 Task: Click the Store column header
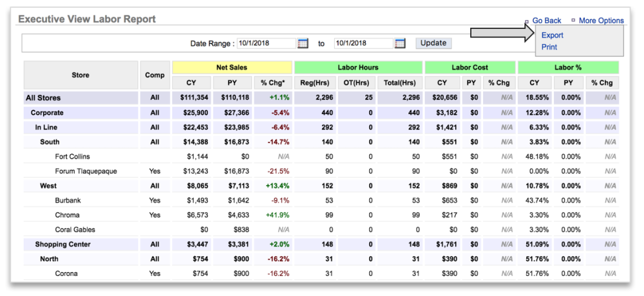point(80,75)
